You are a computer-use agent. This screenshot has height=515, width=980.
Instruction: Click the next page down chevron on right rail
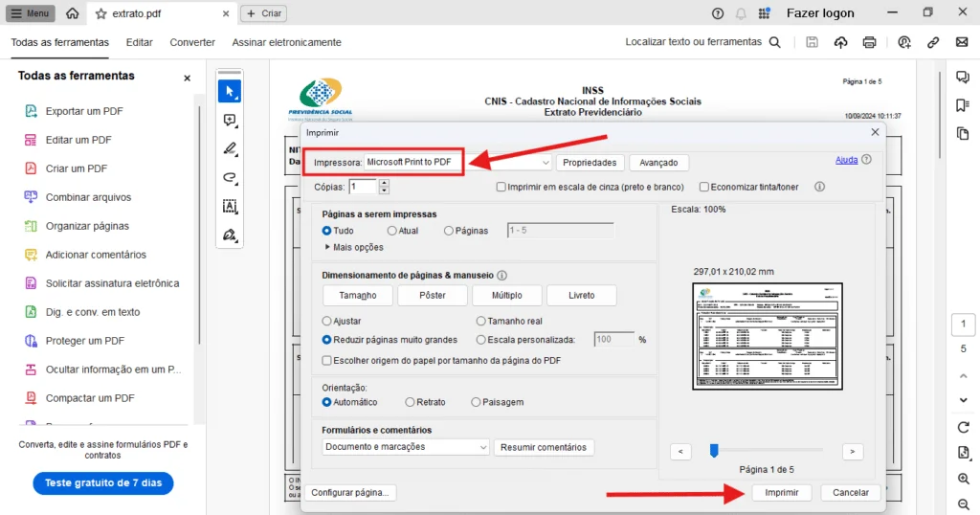[963, 400]
